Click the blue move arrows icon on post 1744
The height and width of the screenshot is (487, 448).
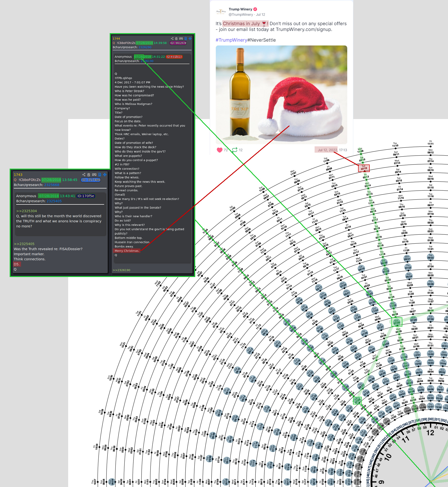pyautogui.click(x=190, y=38)
